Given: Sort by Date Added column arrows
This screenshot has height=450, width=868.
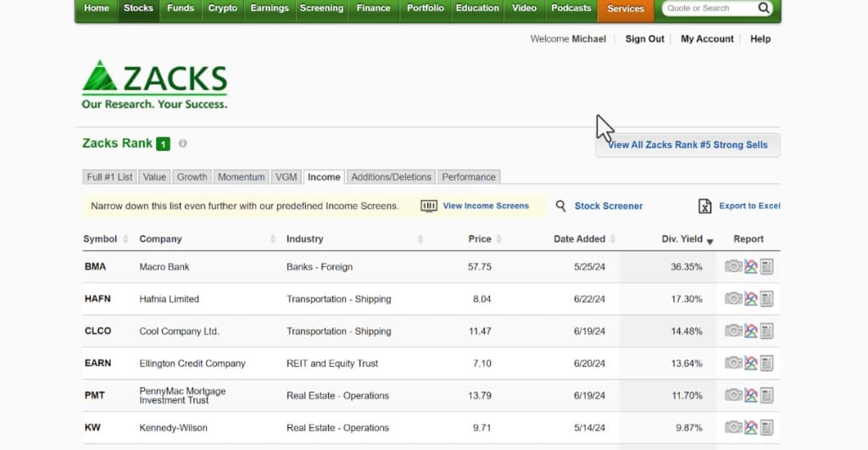Looking at the screenshot, I should (x=613, y=239).
